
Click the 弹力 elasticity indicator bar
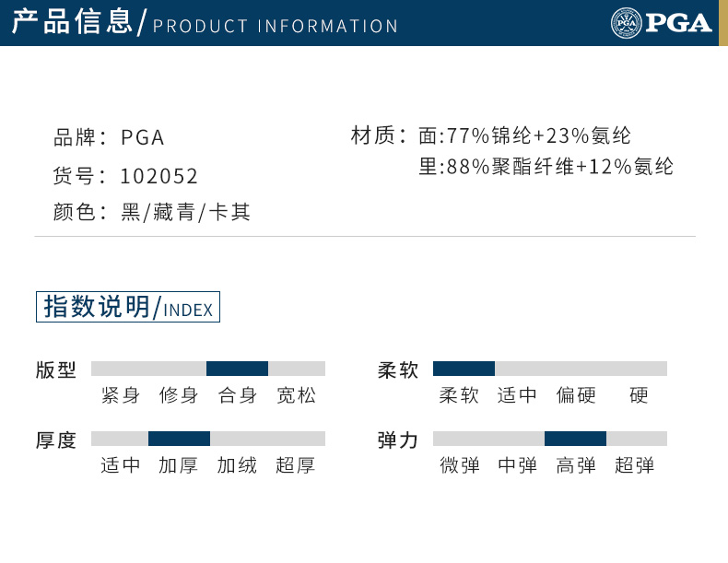(x=550, y=439)
